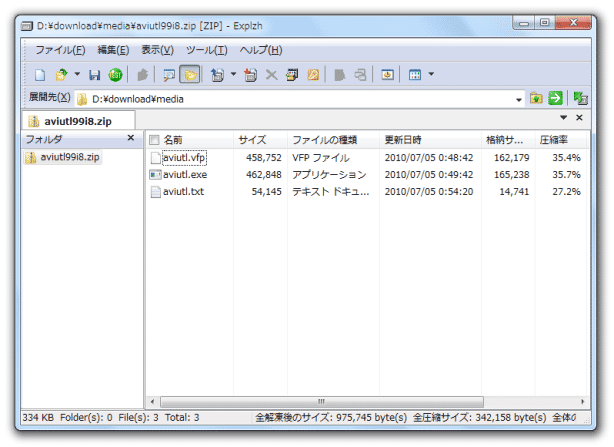Close the フォルダ pane
614x447 pixels.
point(131,138)
